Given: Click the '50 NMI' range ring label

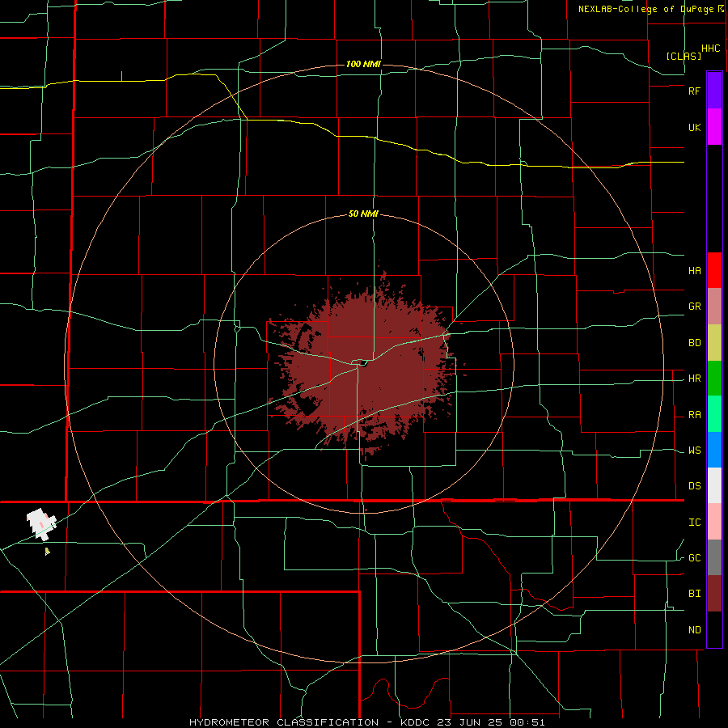Looking at the screenshot, I should 363,214.
